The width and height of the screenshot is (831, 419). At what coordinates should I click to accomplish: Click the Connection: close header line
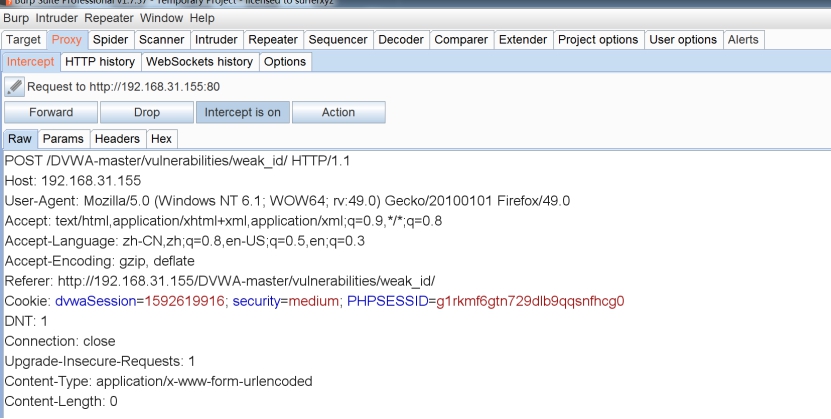click(60, 342)
